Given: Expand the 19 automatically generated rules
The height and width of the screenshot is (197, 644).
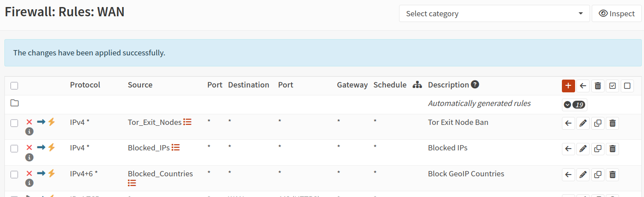Looking at the screenshot, I should click(x=574, y=105).
